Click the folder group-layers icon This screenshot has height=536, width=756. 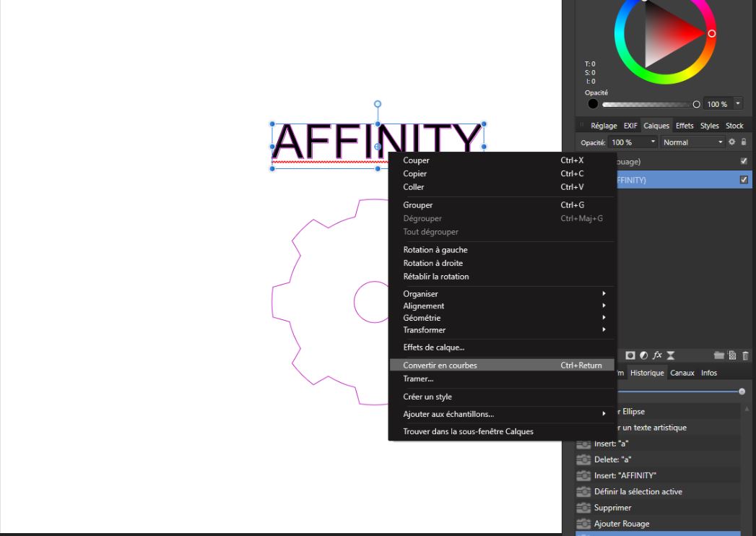click(x=719, y=355)
